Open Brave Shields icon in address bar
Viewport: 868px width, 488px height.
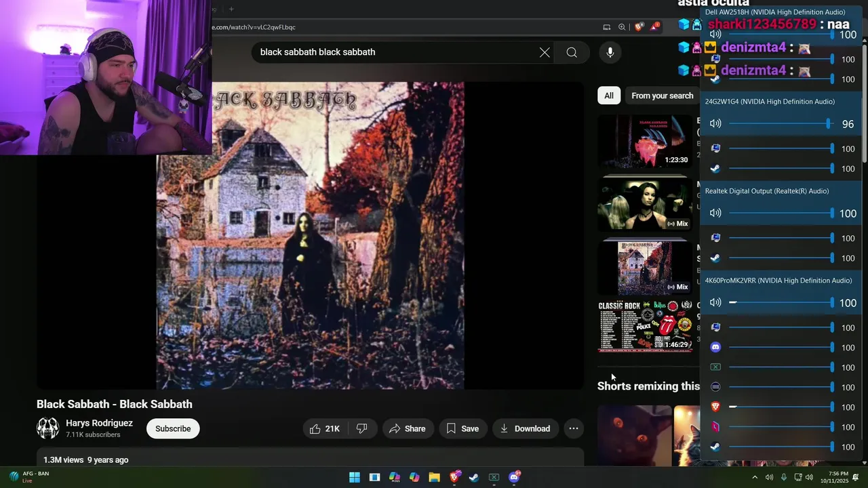639,27
